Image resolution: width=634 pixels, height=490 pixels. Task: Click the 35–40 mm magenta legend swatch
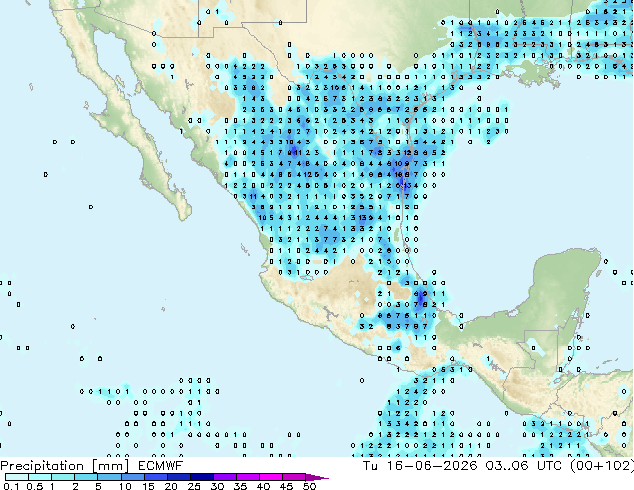point(247,477)
